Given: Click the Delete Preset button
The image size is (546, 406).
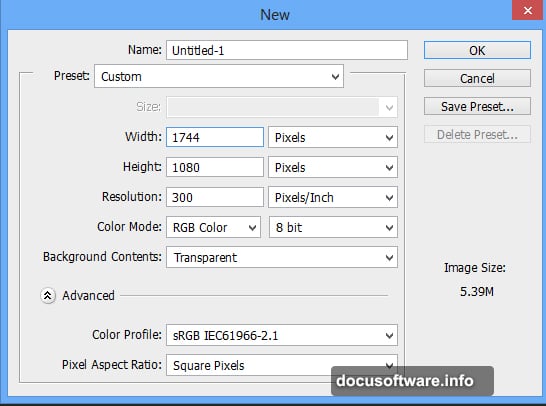Looking at the screenshot, I should tap(477, 134).
